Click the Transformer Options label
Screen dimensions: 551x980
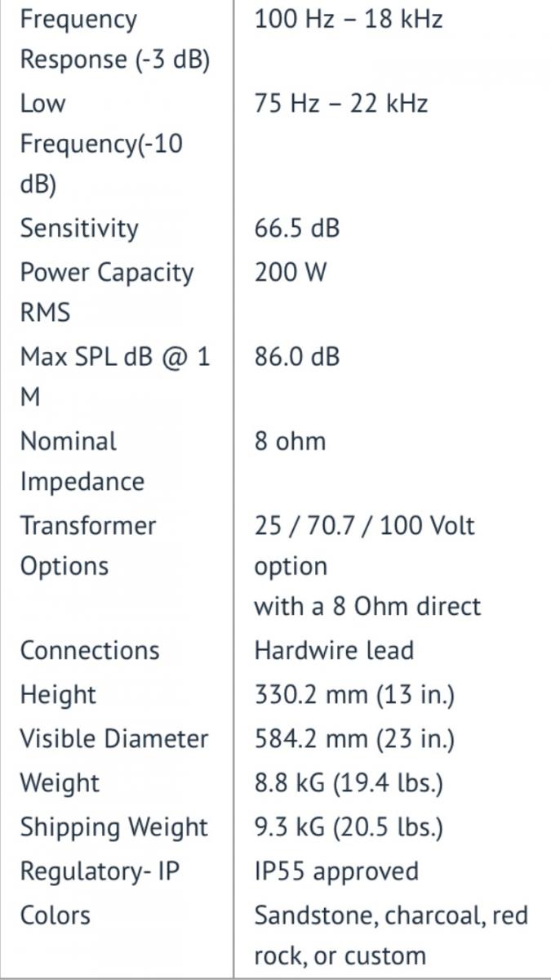(x=87, y=546)
